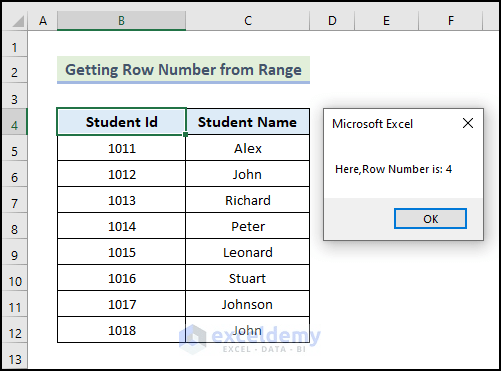Select the cell with name Alex
The height and width of the screenshot is (371, 501).
tap(247, 148)
